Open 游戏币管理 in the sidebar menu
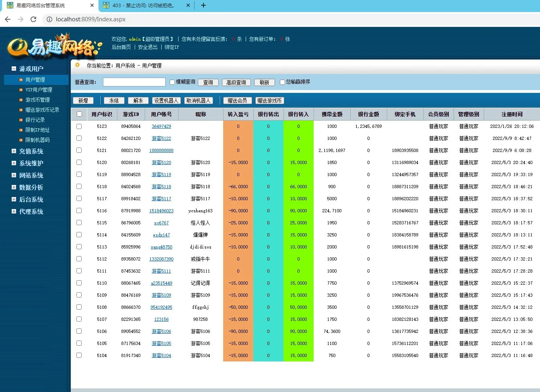The image size is (540, 392). [37, 100]
